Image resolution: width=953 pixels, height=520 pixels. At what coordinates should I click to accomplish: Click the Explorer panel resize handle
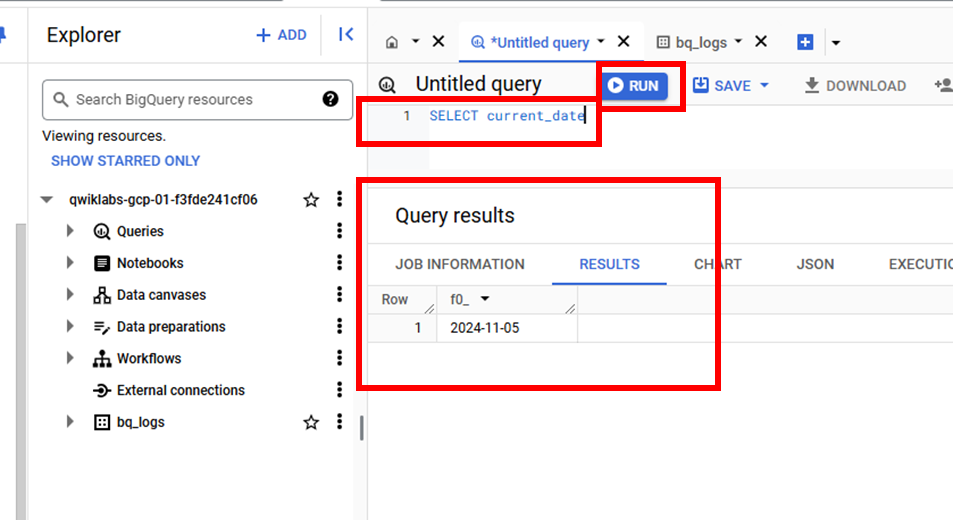362,428
